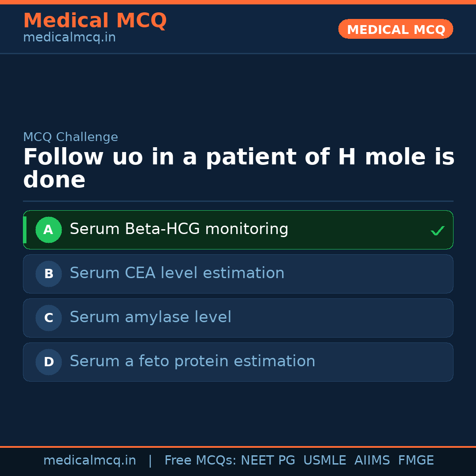Open medicalmcq.in link in the footer

89,461
